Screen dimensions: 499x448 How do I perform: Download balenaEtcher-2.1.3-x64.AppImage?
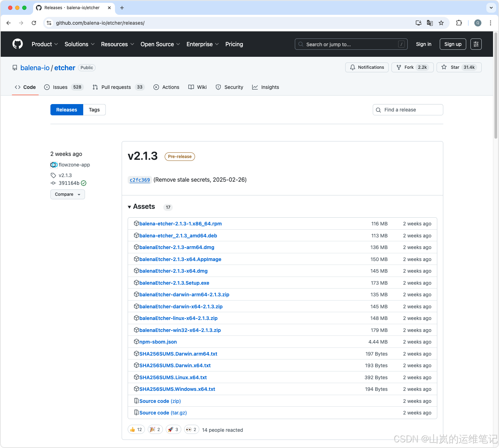(180, 259)
